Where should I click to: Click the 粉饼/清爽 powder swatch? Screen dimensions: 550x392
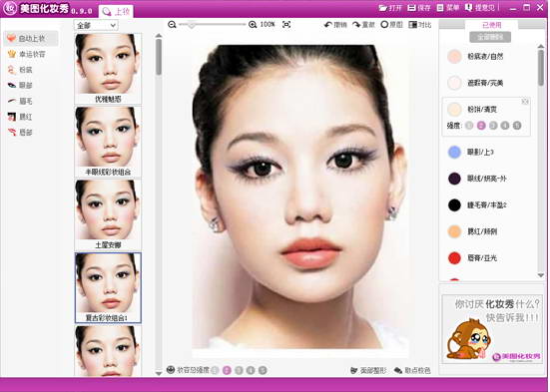[x=454, y=110]
